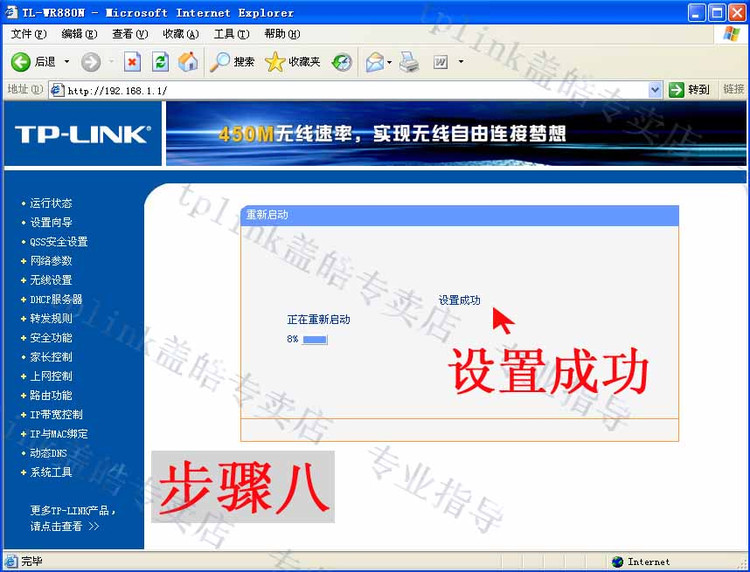Open 工具(T) menu

point(232,34)
